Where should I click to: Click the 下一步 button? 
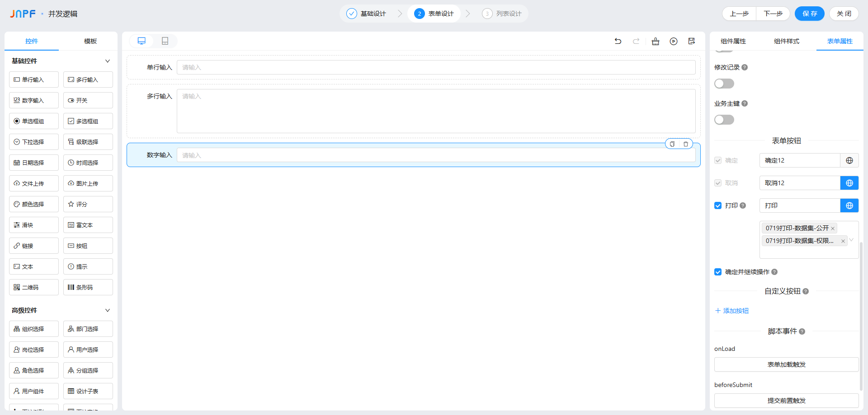(x=773, y=14)
